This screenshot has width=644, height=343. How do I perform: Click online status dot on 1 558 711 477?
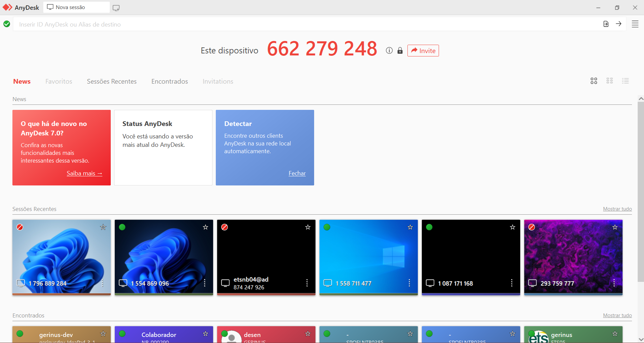327,227
